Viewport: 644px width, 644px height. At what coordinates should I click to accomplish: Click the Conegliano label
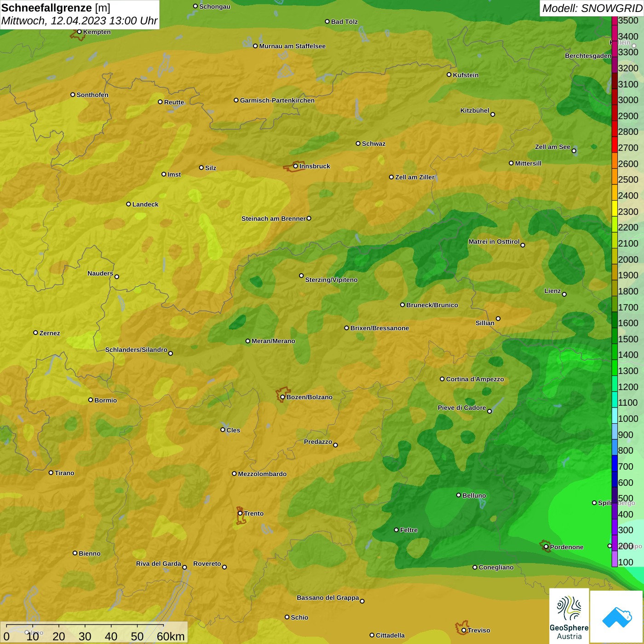pos(496,567)
